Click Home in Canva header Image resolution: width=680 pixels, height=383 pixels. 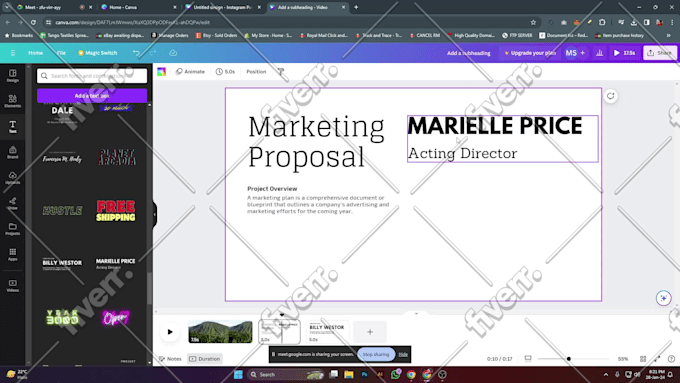(x=36, y=53)
